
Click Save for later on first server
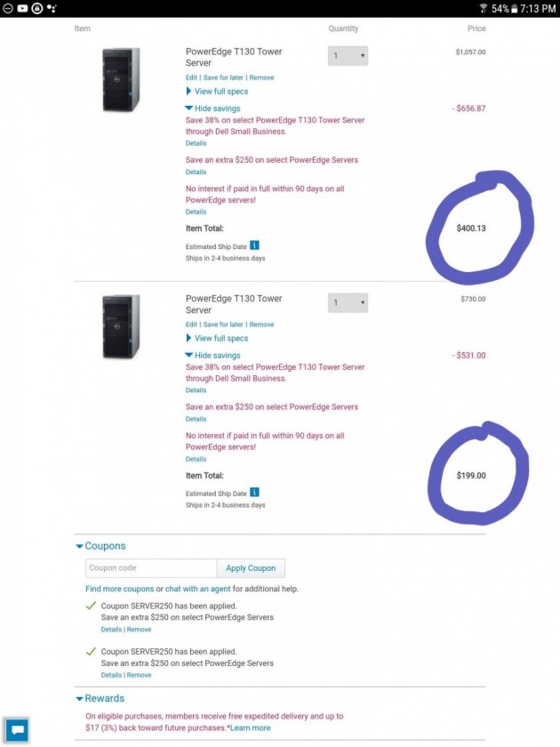223,77
